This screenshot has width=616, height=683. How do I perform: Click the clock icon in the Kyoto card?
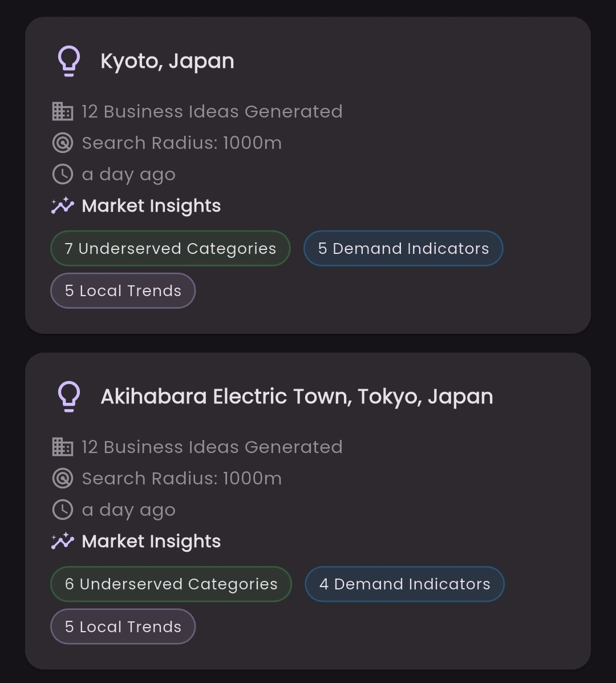tap(63, 174)
